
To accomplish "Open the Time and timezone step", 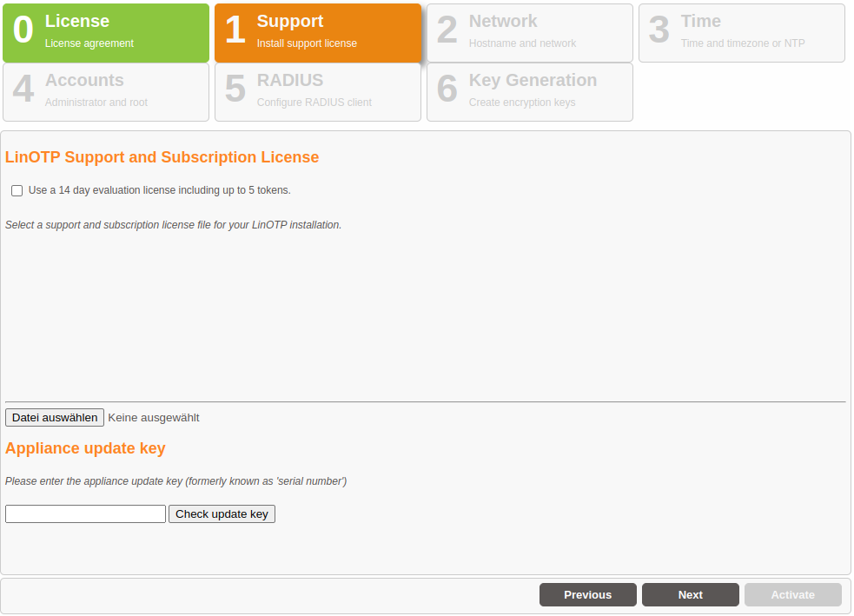I will click(x=742, y=33).
